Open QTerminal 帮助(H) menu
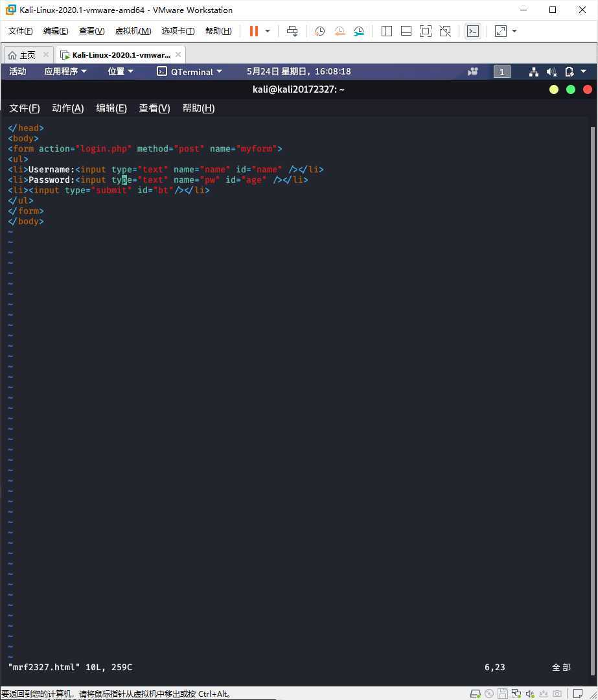598x700 pixels. coord(199,108)
